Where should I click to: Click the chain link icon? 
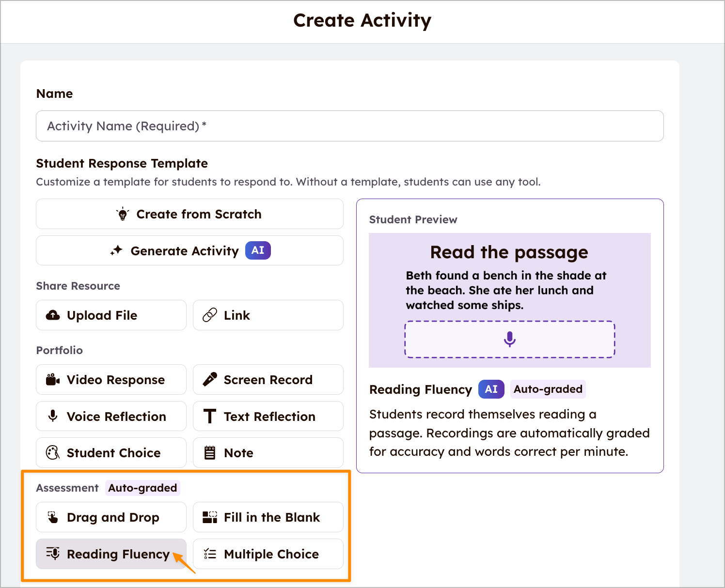pos(209,315)
